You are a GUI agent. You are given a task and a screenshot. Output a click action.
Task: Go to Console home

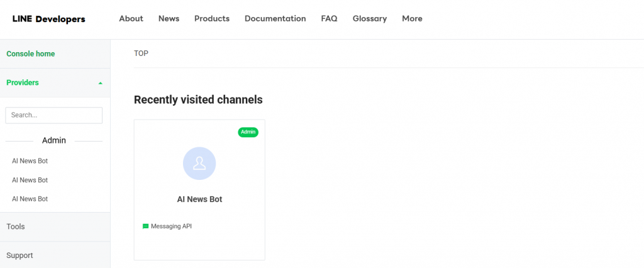click(31, 54)
